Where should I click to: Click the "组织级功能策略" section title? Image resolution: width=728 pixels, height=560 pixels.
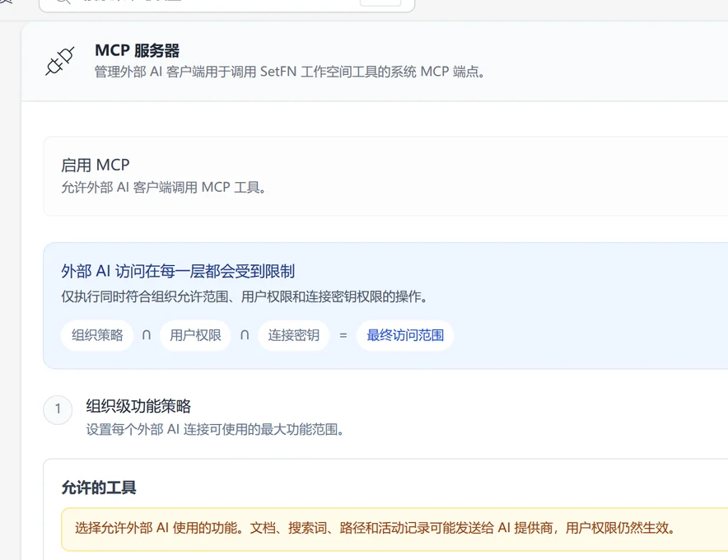pyautogui.click(x=138, y=406)
